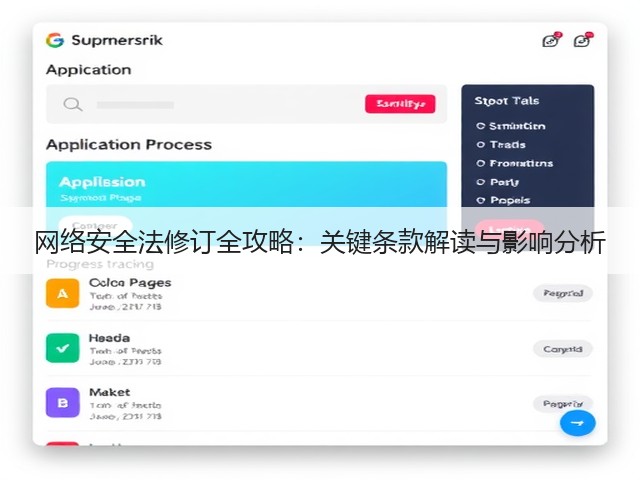The height and width of the screenshot is (480, 640).
Task: Select Treads radio option
Action: click(480, 145)
